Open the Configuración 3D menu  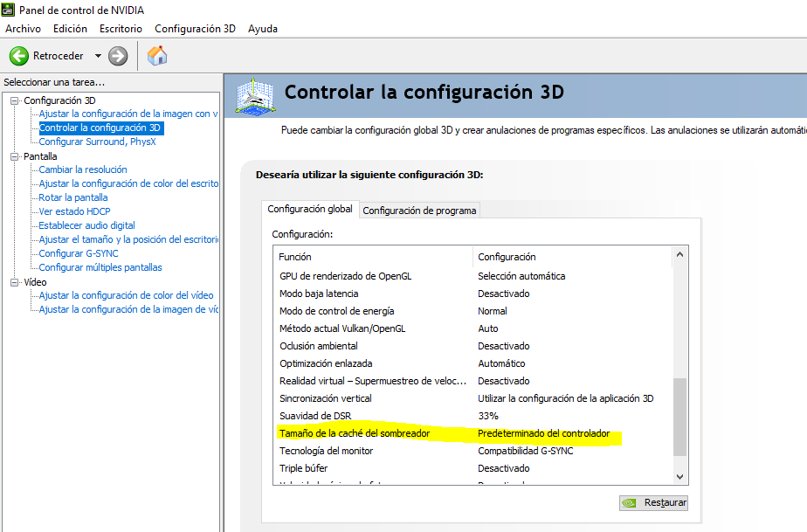pos(195,29)
